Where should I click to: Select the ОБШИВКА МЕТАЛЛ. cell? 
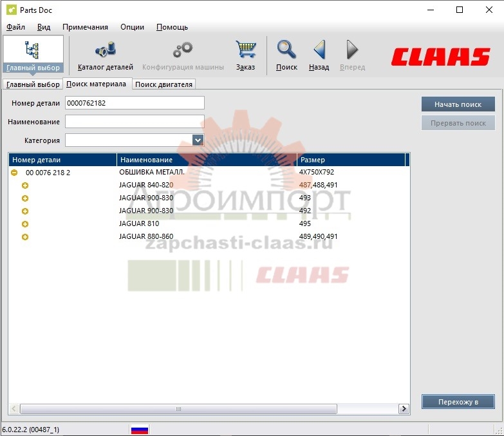pos(152,172)
